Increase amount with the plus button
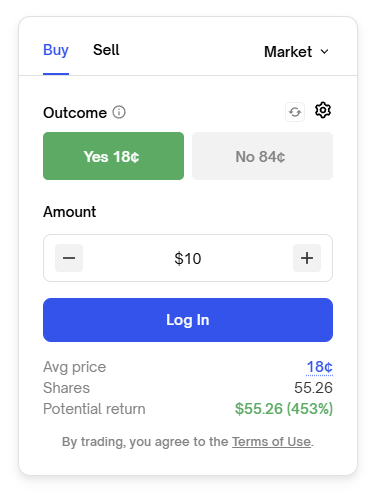 click(307, 258)
